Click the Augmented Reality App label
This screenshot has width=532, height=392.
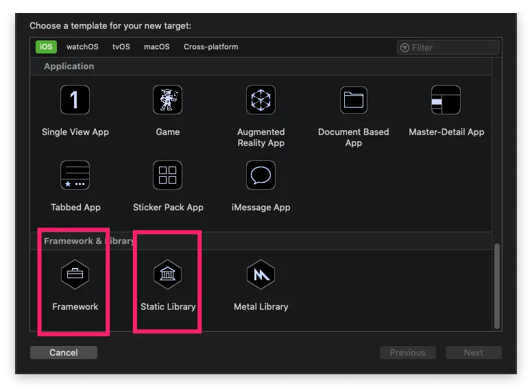point(261,137)
